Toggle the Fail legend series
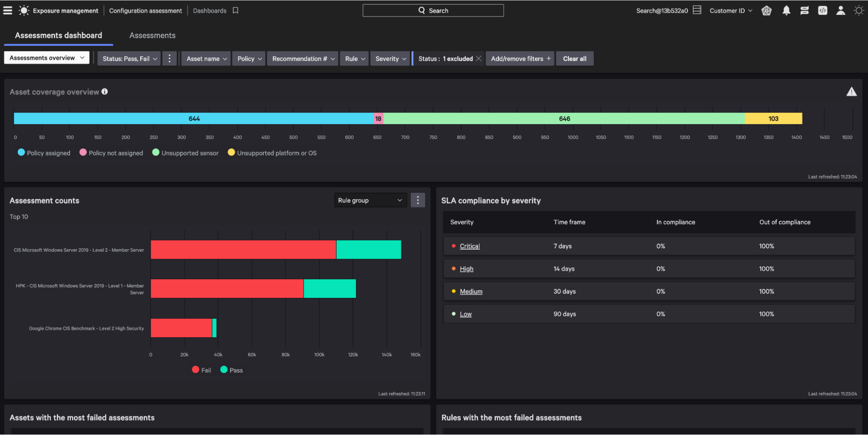The width and height of the screenshot is (868, 435). pyautogui.click(x=201, y=370)
